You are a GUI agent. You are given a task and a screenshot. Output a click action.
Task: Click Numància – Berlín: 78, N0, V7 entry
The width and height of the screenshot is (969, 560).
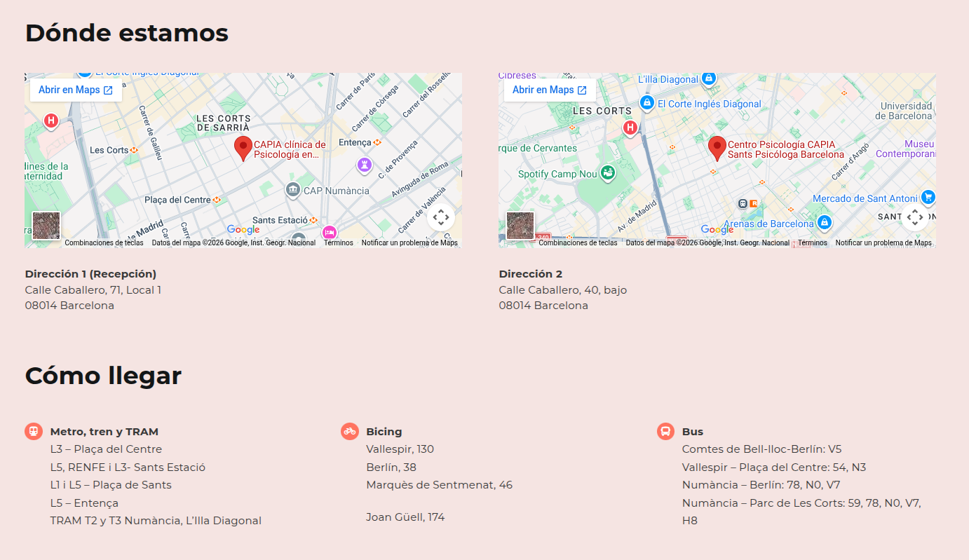pyautogui.click(x=761, y=485)
